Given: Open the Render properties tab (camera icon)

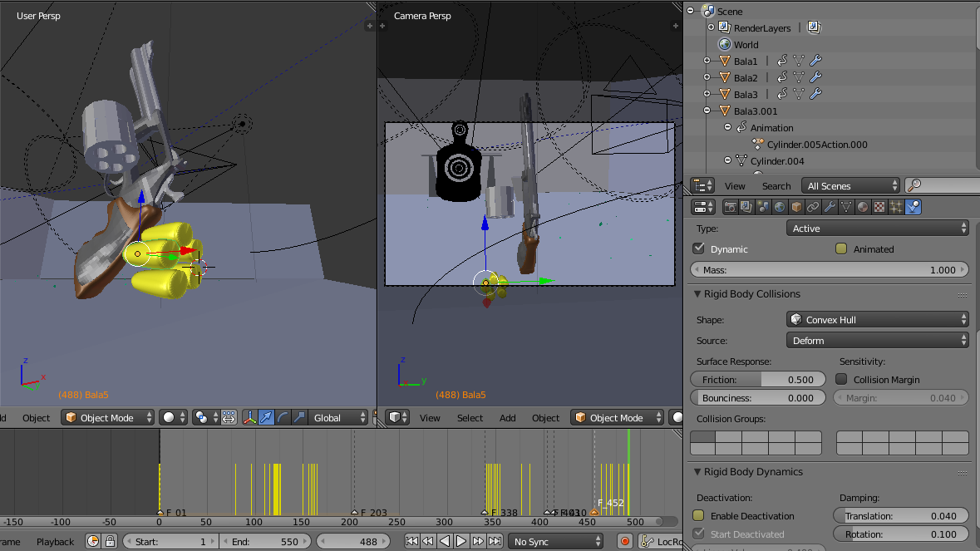Looking at the screenshot, I should point(731,207).
